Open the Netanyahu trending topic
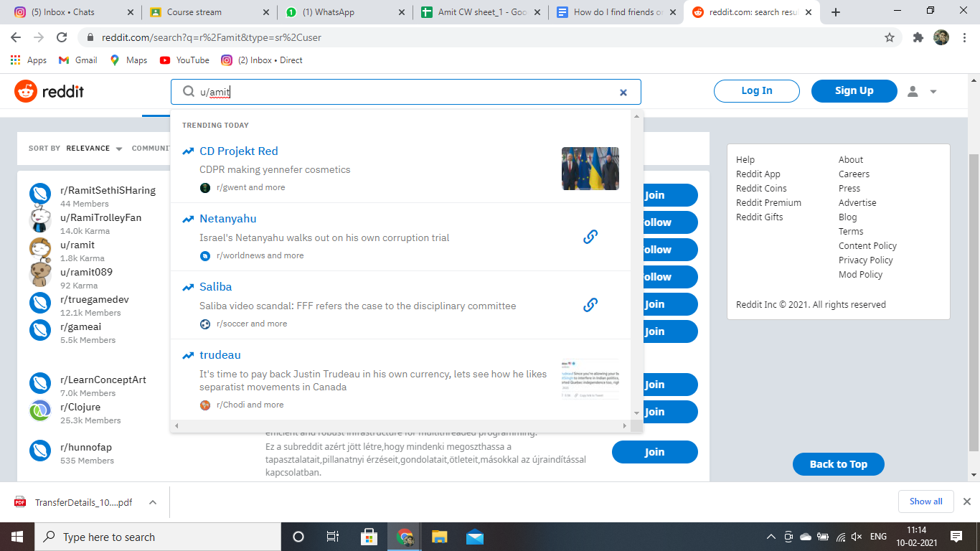 click(227, 219)
